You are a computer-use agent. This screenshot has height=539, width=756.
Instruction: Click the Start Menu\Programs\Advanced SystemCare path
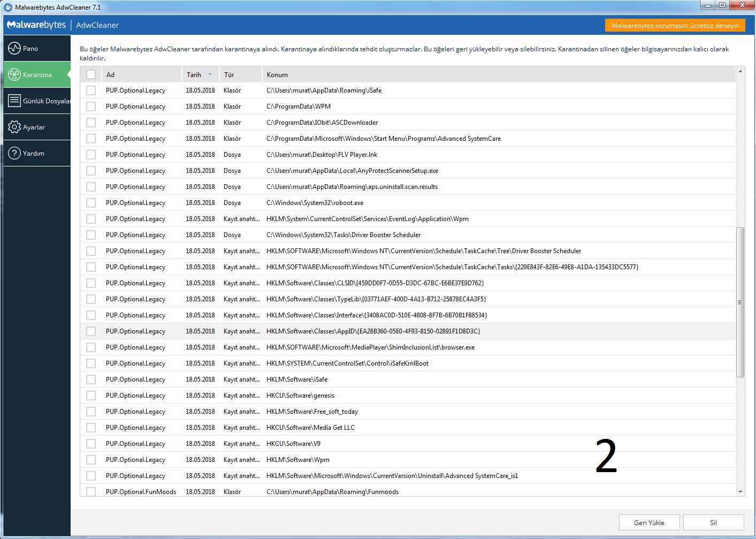click(x=384, y=139)
